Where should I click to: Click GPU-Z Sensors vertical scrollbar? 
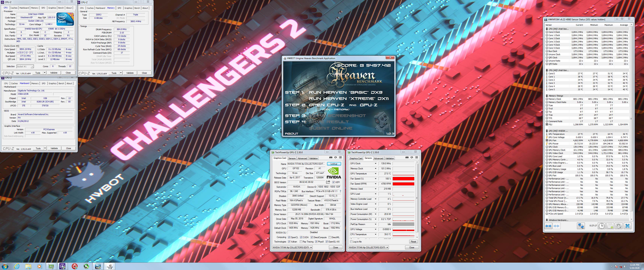(417, 200)
